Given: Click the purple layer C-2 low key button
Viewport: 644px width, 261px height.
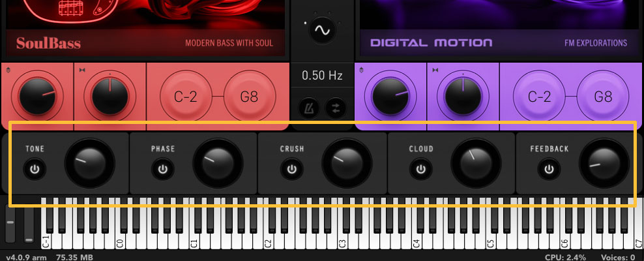Looking at the screenshot, I should click(539, 97).
